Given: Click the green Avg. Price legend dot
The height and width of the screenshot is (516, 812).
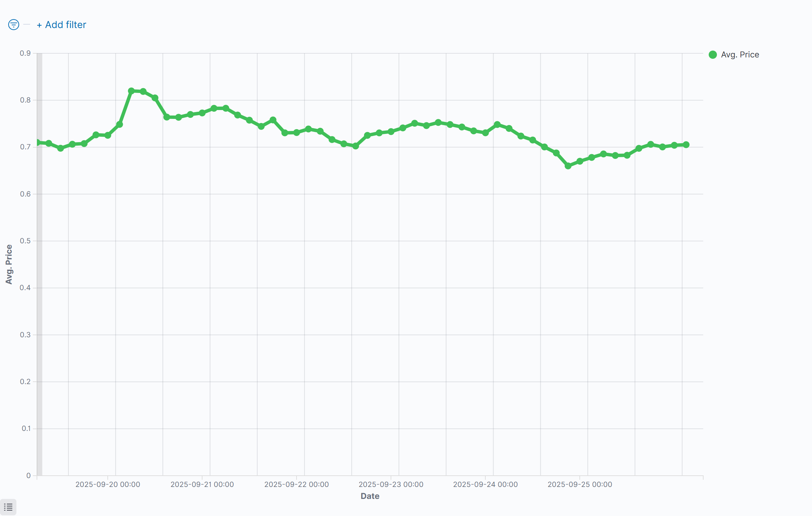Looking at the screenshot, I should pyautogui.click(x=713, y=55).
